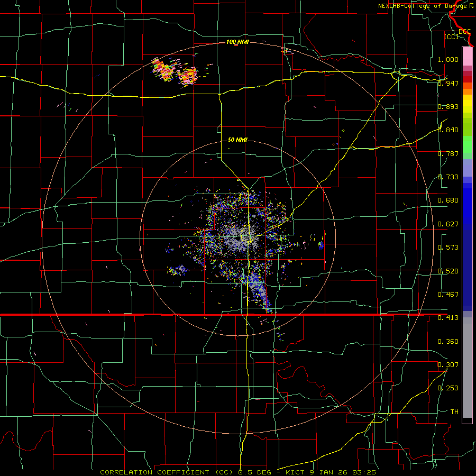Image resolution: width=476 pixels, height=476 pixels.
Task: Click the 0.627 color scale value
Action: (448, 224)
